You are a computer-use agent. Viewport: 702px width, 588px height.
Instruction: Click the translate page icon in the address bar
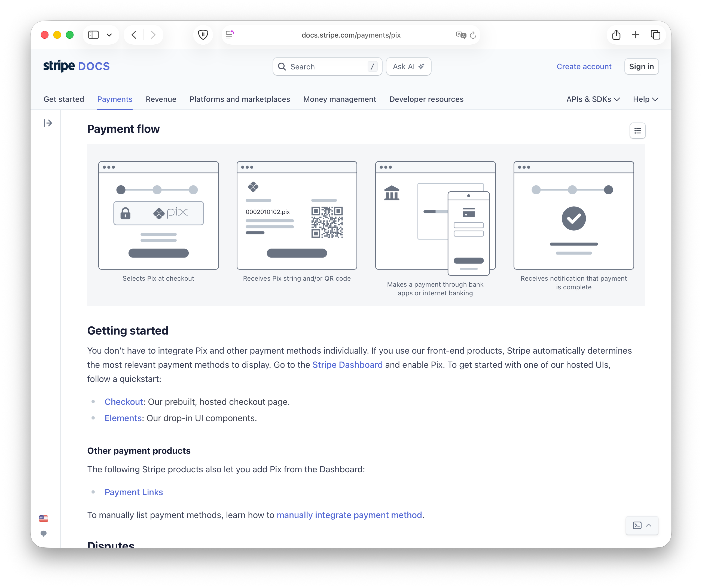[x=461, y=35]
